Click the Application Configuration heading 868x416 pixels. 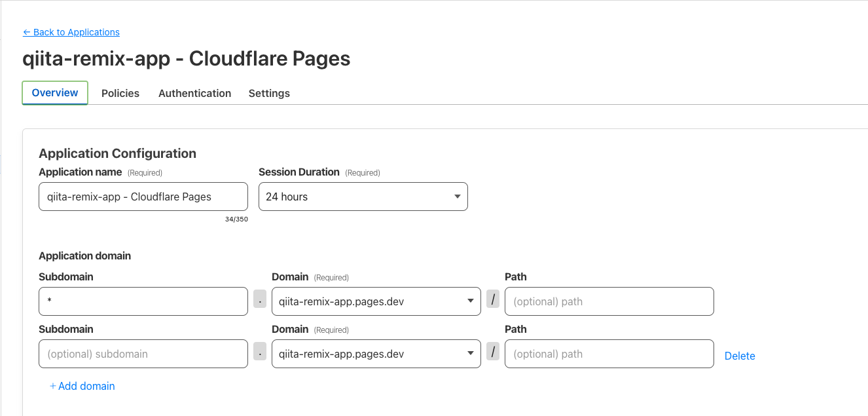click(118, 153)
